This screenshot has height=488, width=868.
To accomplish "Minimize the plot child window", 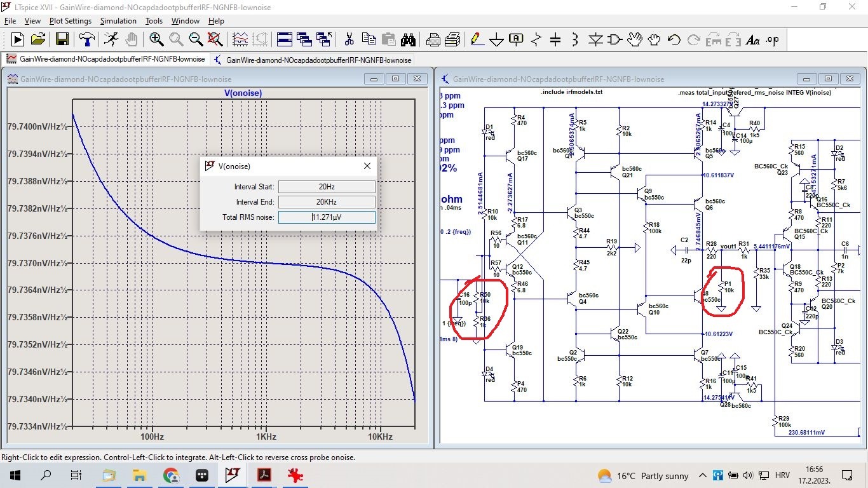I will click(374, 79).
